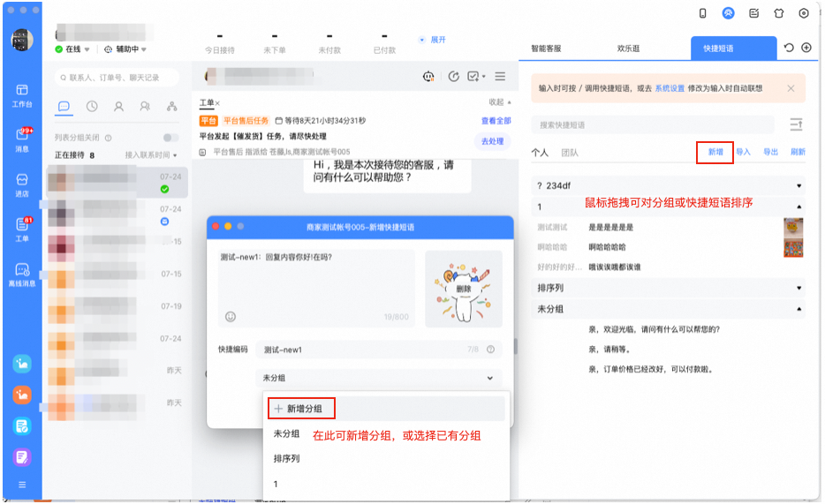Open the 工作台 workbench sidebar icon
The width and height of the screenshot is (825, 504).
[x=21, y=95]
